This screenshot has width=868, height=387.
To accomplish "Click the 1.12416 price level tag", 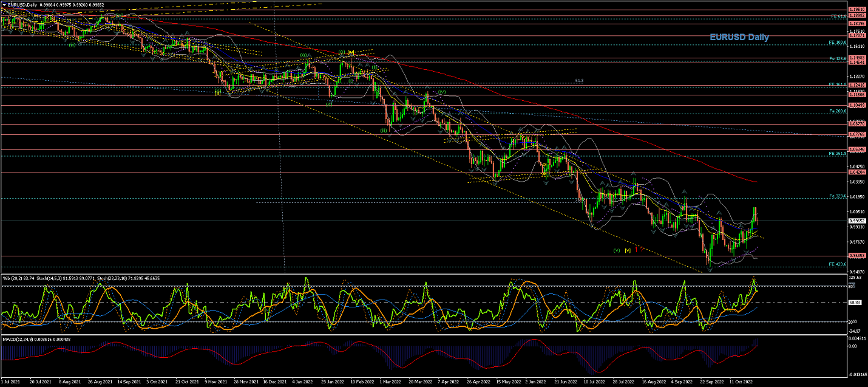I will click(x=857, y=85).
